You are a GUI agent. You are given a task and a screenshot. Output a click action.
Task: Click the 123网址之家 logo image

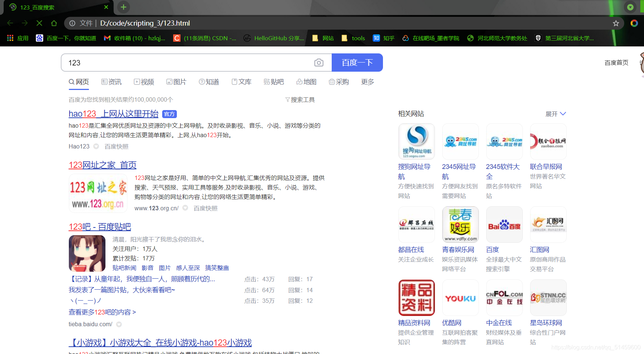(98, 193)
